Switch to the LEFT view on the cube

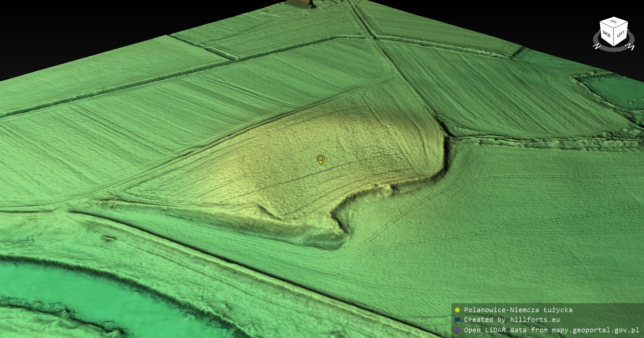621,35
